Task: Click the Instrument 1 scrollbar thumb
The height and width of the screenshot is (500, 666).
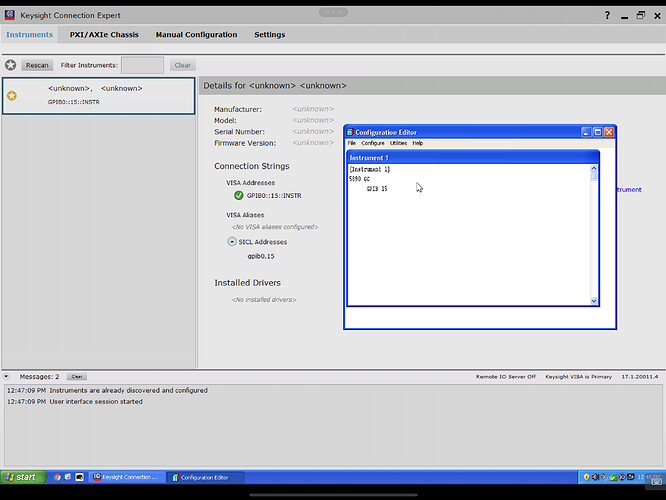Action: point(594,176)
